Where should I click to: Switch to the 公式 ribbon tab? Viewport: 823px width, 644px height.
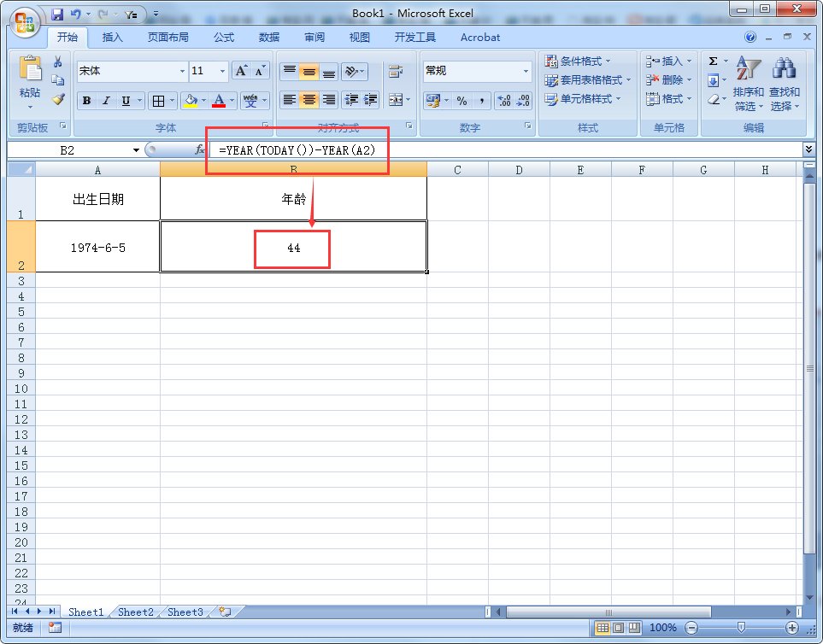[224, 38]
